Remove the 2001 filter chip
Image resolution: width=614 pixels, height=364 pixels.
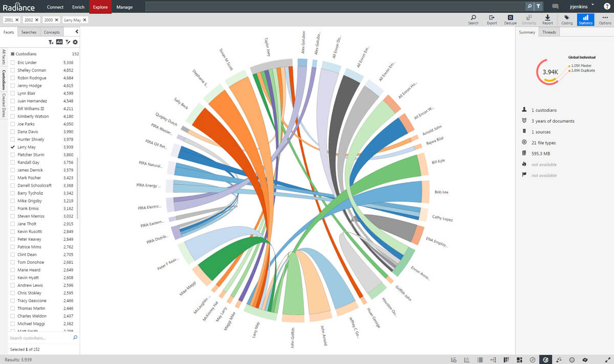click(x=17, y=19)
